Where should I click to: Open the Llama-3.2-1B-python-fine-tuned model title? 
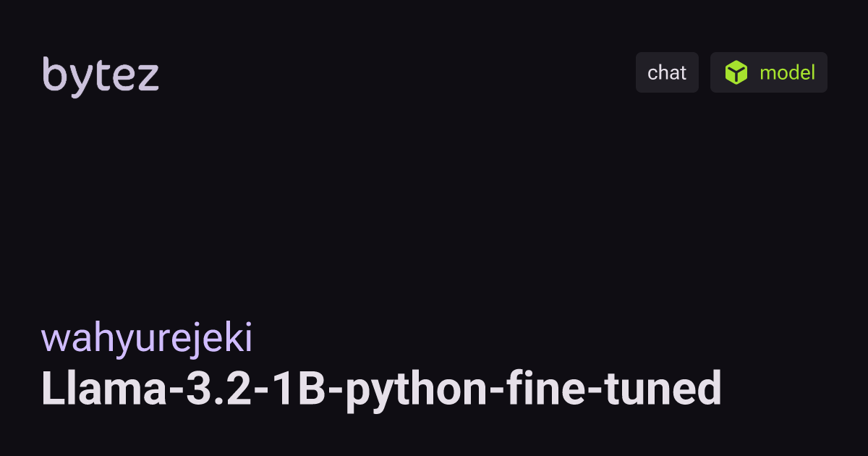click(x=382, y=390)
